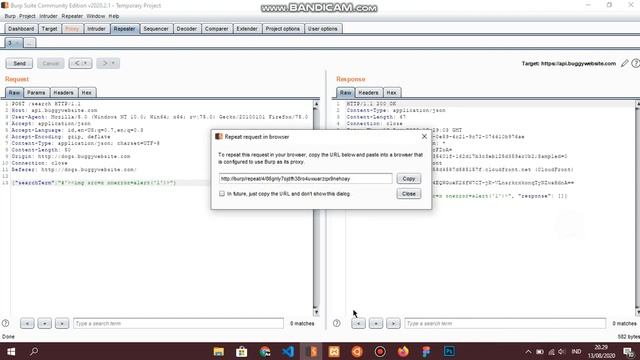640x360 pixels.
Task: Click the response search next-match > button
Action: (x=393, y=323)
